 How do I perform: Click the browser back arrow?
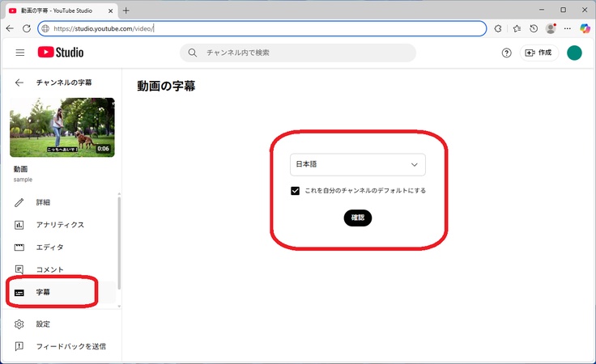[x=11, y=28]
